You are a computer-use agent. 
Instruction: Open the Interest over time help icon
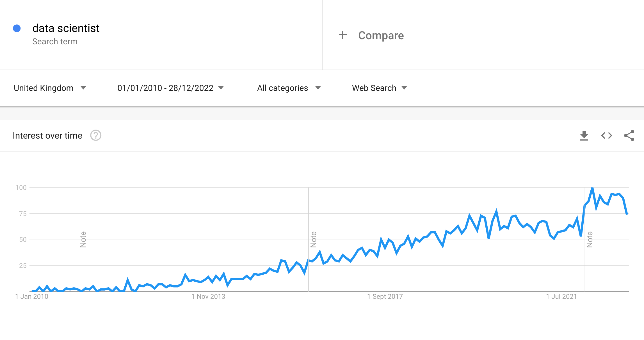[x=96, y=135]
